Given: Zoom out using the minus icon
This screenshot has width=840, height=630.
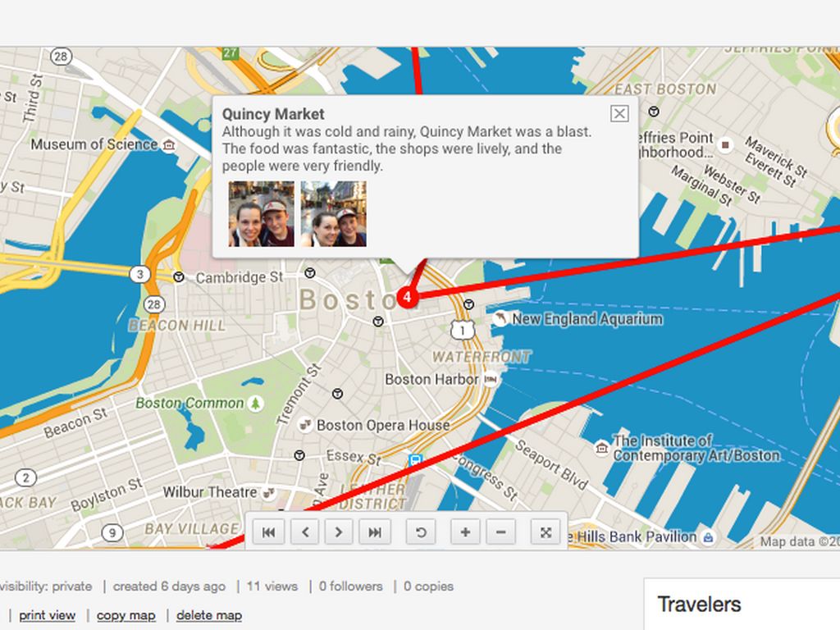Looking at the screenshot, I should 501,532.
